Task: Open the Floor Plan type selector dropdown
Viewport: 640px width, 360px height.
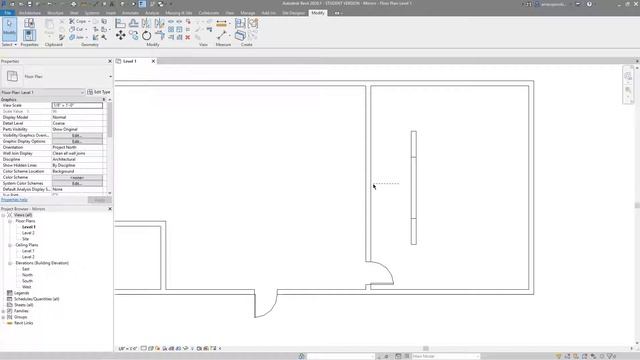Action: [110, 76]
